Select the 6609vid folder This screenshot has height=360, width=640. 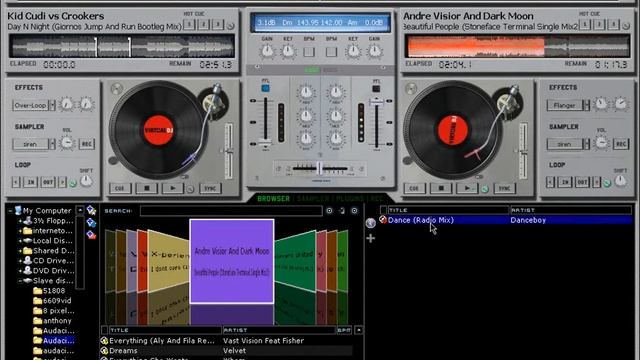click(52, 301)
